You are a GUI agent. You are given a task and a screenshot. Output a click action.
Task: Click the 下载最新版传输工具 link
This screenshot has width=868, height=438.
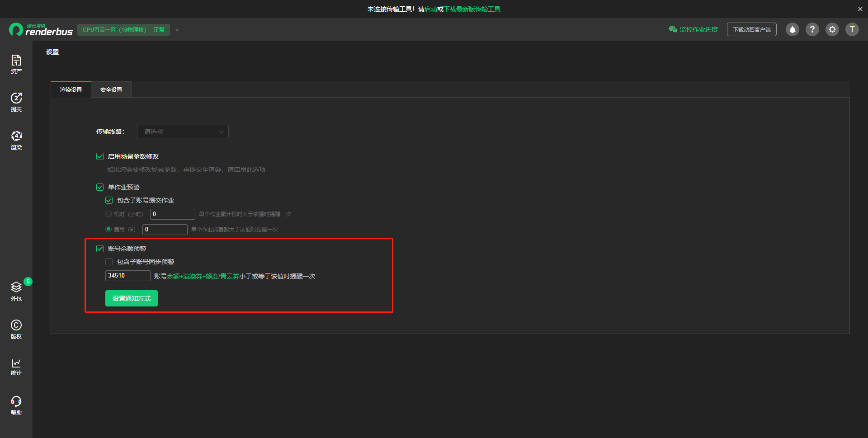472,9
